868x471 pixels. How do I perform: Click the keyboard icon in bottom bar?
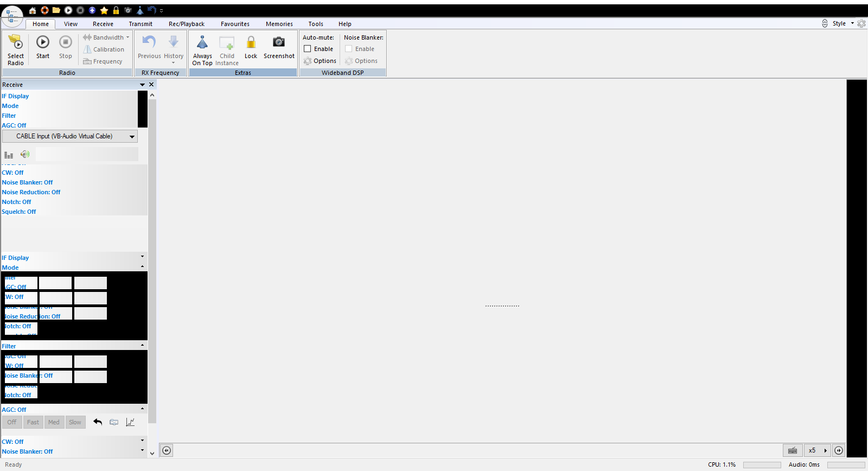793,450
